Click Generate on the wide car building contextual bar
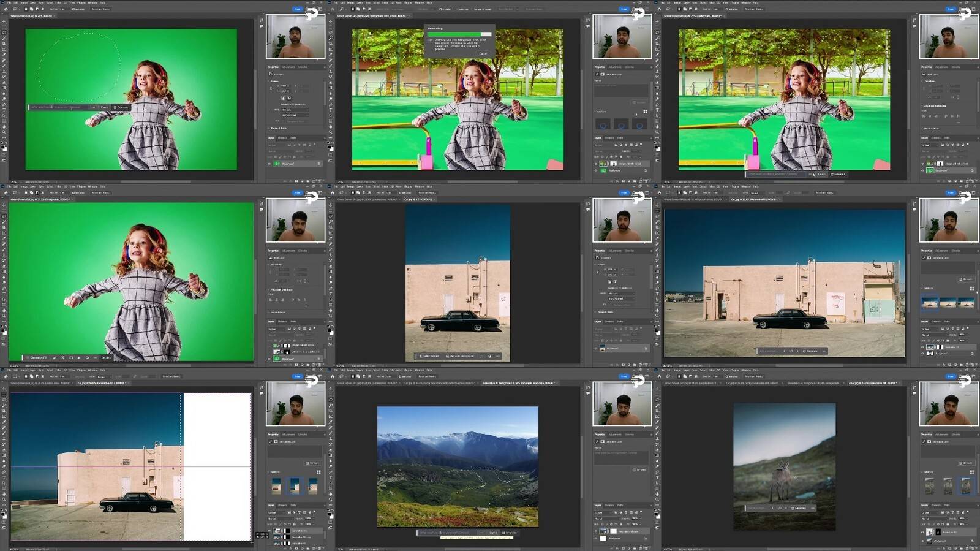This screenshot has width=980, height=551. coord(810,351)
